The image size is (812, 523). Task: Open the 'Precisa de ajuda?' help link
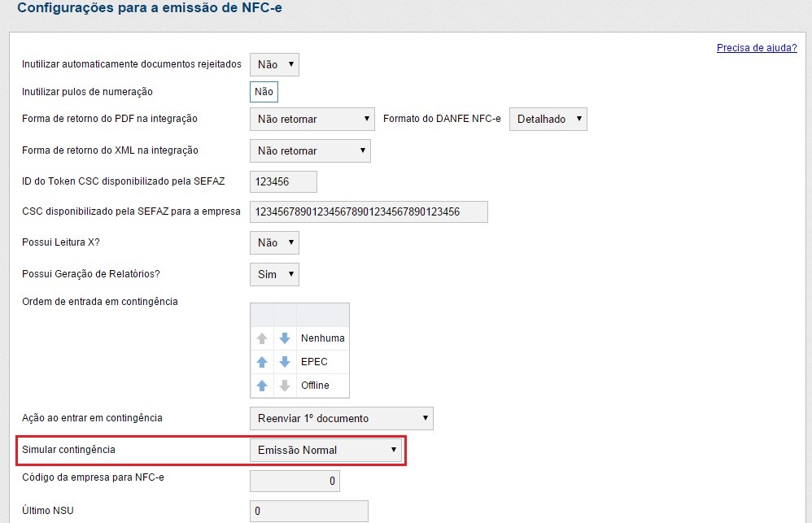[x=756, y=48]
